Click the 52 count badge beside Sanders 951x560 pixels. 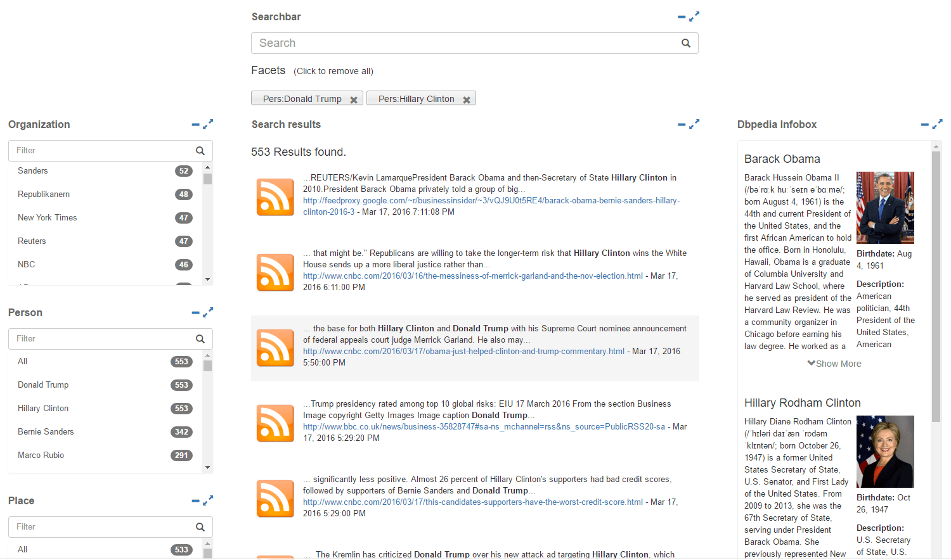(184, 171)
